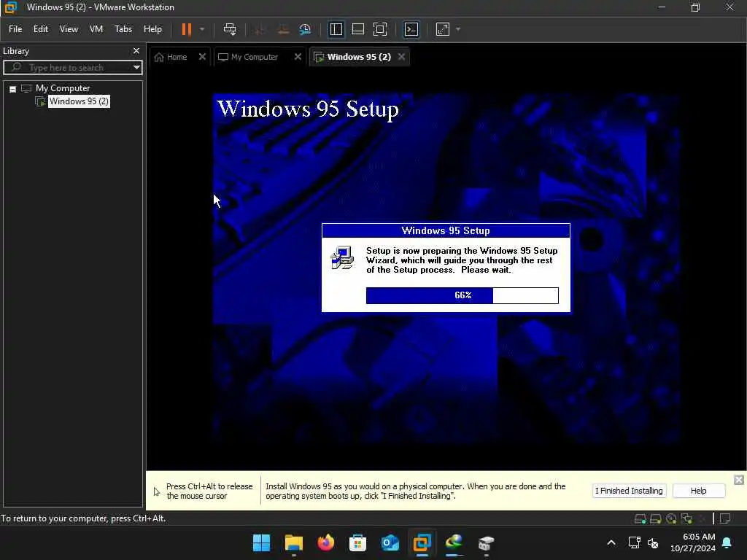Open the VM menu

[x=96, y=29]
